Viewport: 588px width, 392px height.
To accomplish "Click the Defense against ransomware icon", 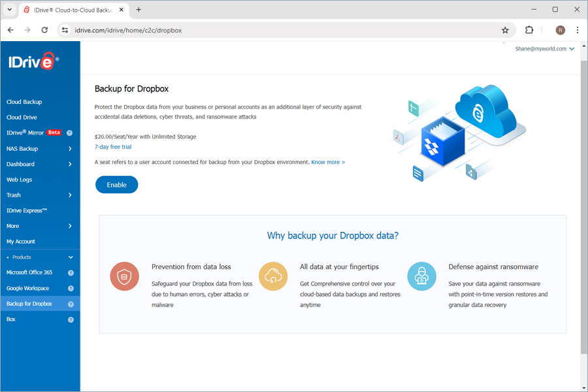I will [x=421, y=276].
